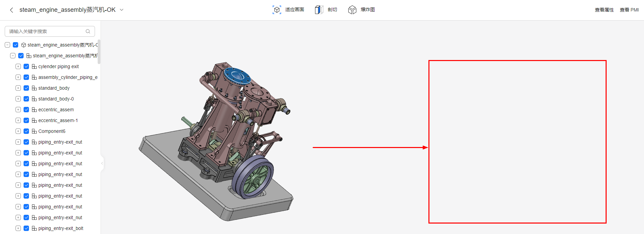Click the assembly icon beside piping_entry-exit_bolt
Image resolution: width=644 pixels, height=234 pixels.
point(34,228)
